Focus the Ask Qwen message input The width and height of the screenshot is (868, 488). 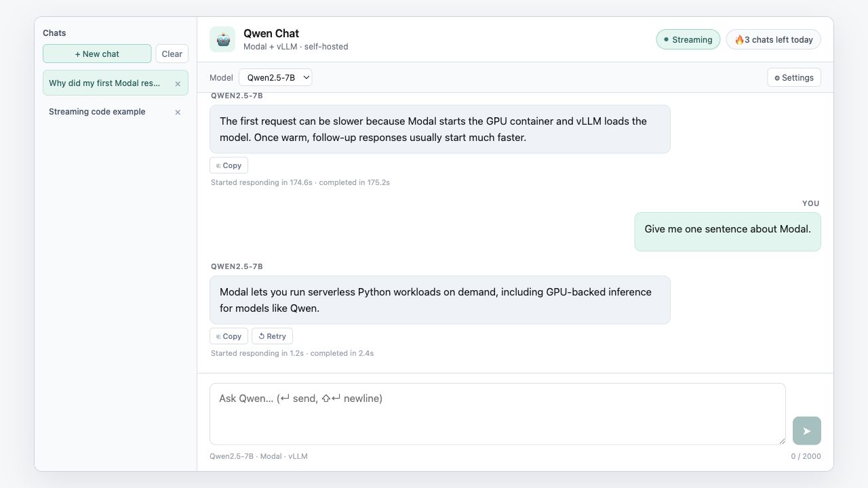[498, 414]
